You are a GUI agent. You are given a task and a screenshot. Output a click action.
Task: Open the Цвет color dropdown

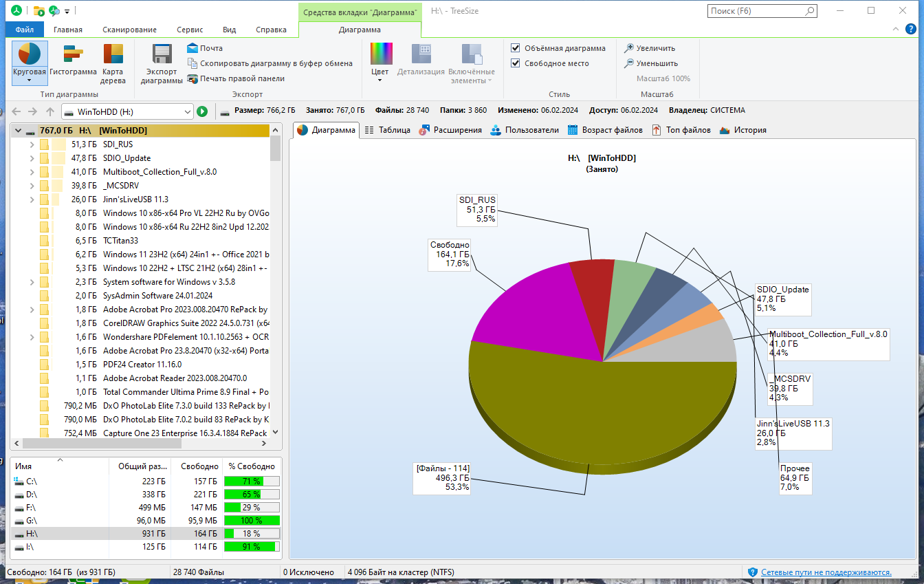coord(380,63)
